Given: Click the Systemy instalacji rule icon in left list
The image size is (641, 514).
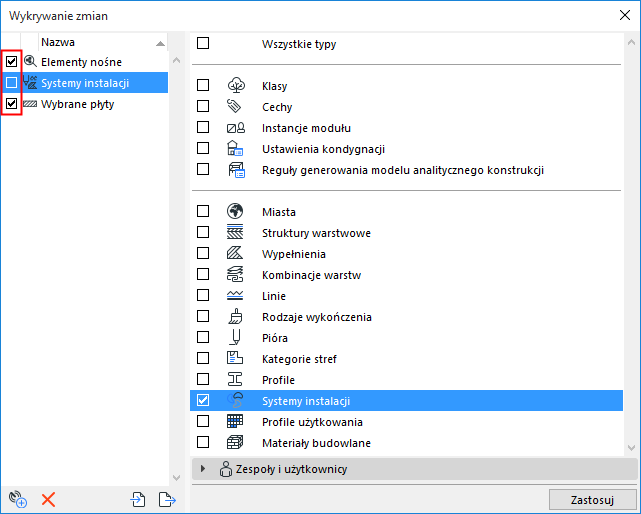Looking at the screenshot, I should tap(30, 83).
